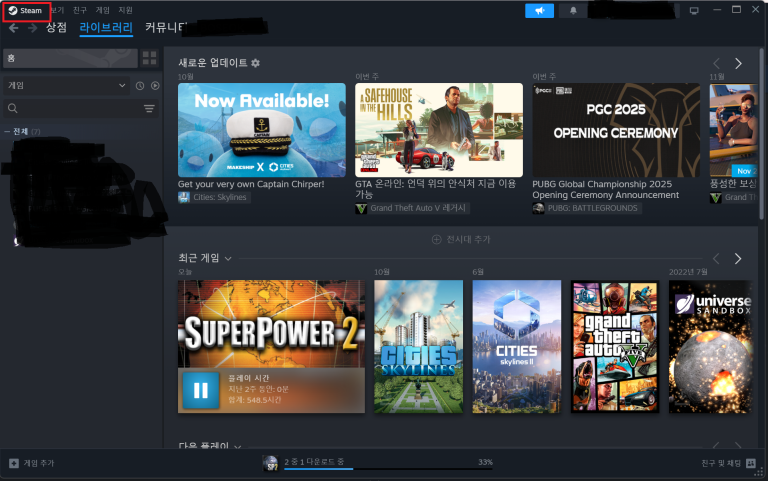Focus the library search field
Screen dimensions: 768x481
(72, 108)
